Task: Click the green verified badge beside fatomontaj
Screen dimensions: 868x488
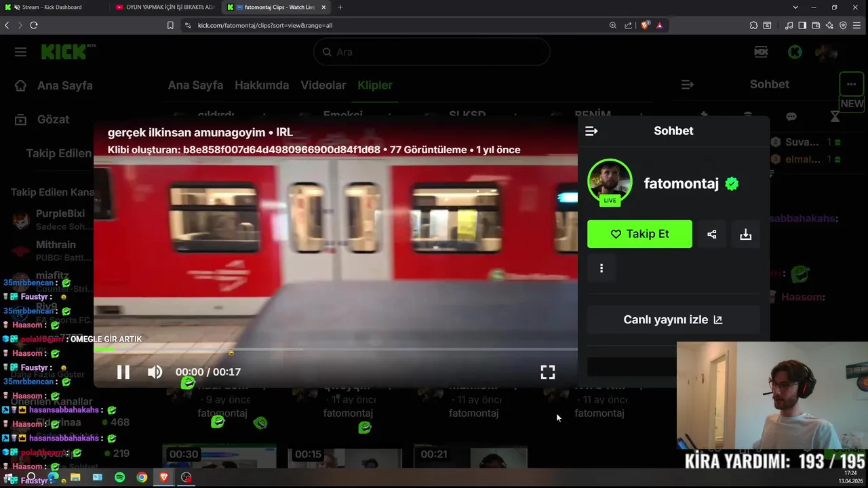Action: 732,184
